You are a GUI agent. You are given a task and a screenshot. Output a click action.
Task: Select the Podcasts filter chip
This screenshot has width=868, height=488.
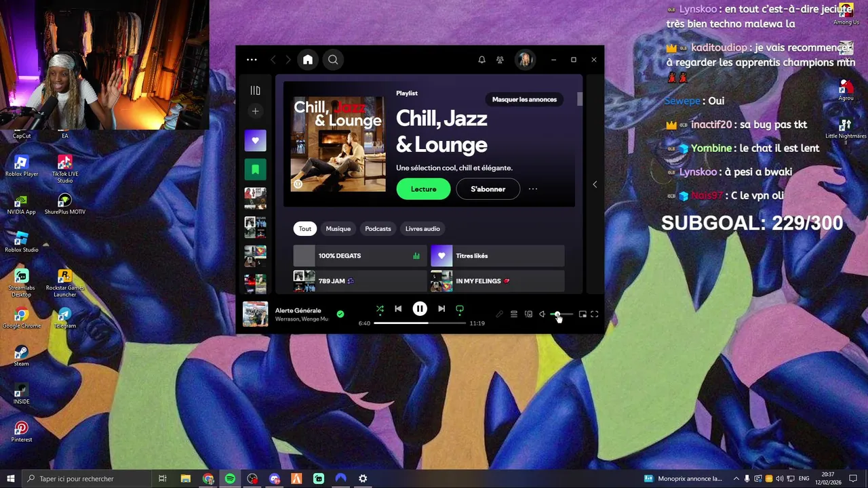click(x=378, y=229)
